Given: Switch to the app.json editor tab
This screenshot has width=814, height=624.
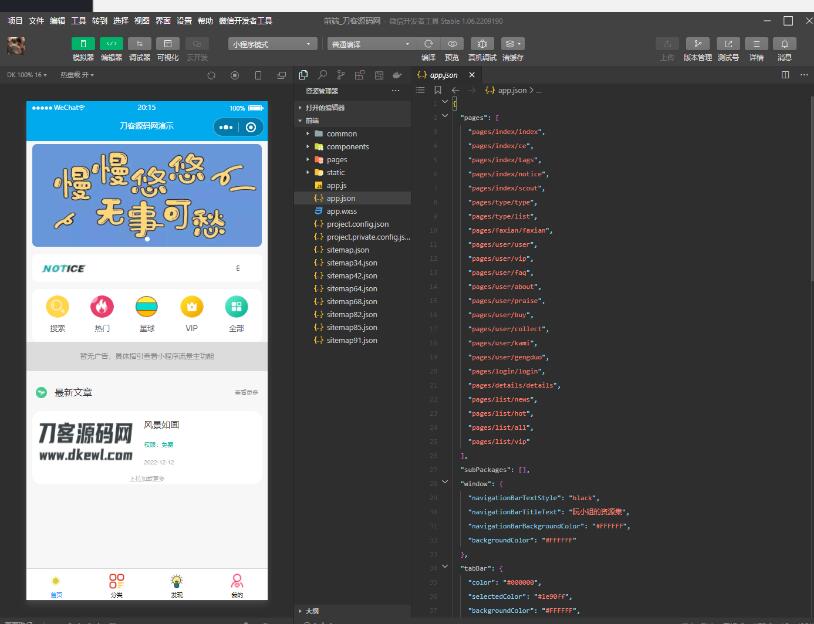Looking at the screenshot, I should [x=437, y=75].
